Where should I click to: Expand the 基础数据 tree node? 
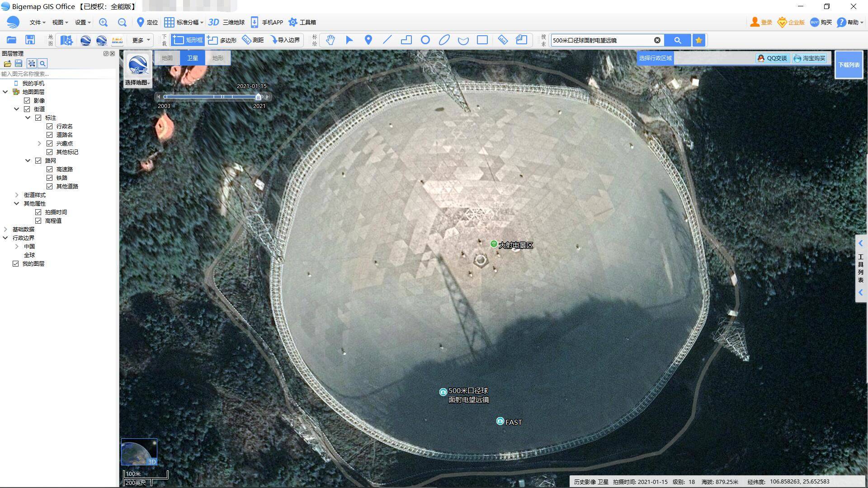[x=5, y=229]
